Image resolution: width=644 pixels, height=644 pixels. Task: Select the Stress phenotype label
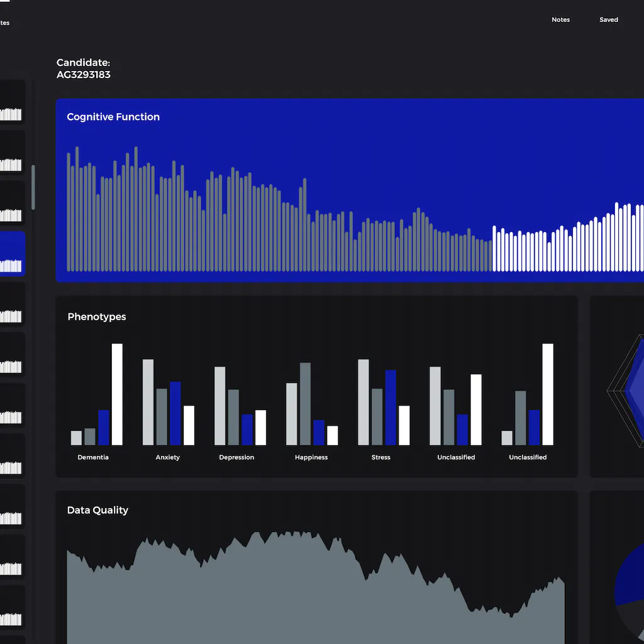tap(380, 457)
